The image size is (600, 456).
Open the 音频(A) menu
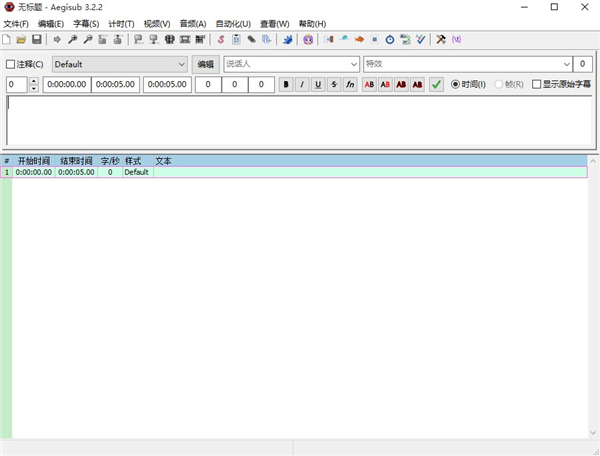pos(193,24)
